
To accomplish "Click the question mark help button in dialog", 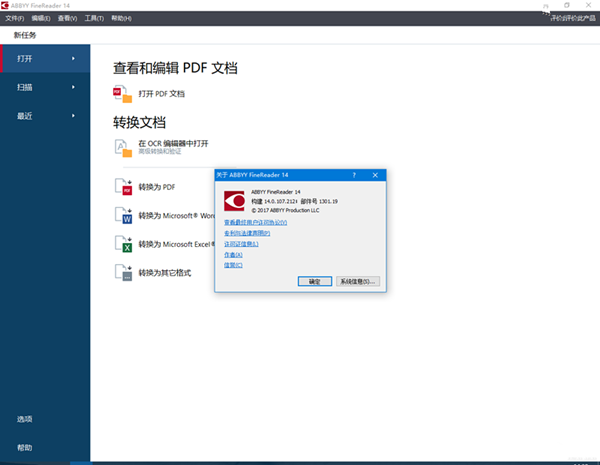I will click(354, 175).
